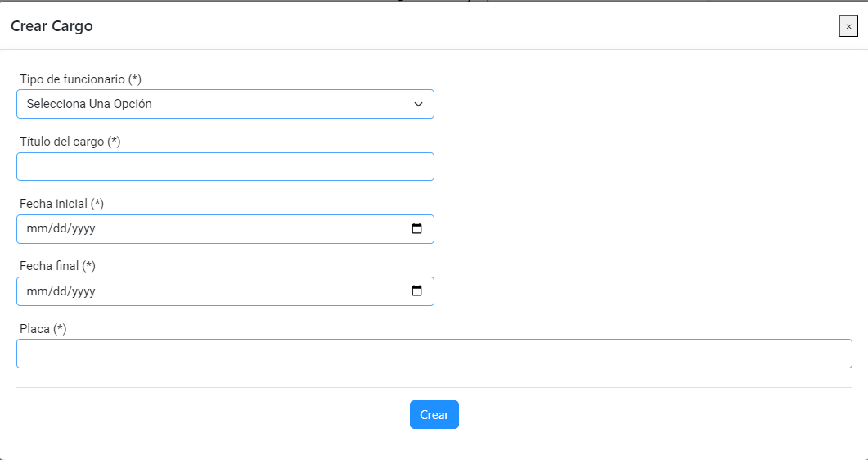Click the 'Fecha final (*)' label

pos(57,266)
